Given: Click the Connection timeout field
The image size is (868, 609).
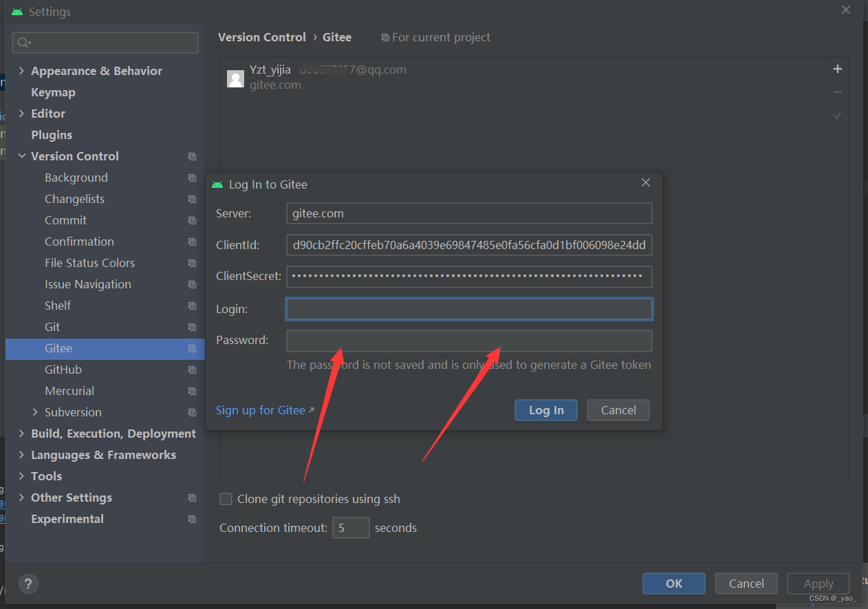Looking at the screenshot, I should coord(351,528).
